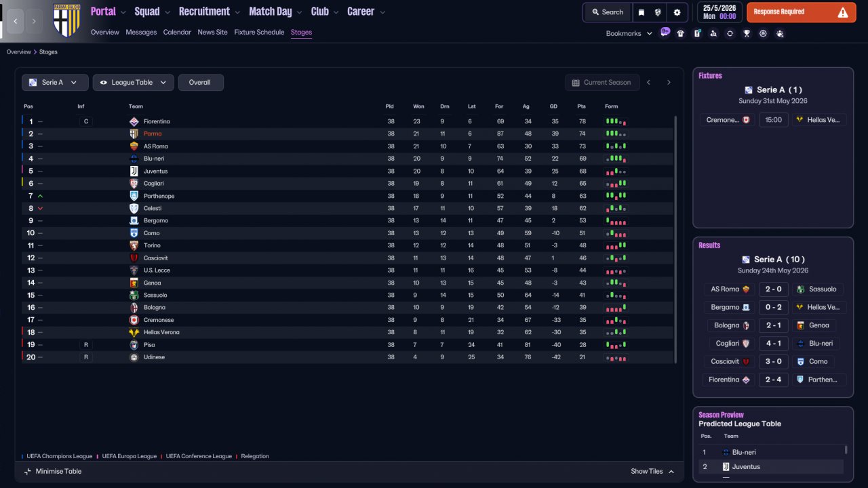Go forward with the right arrow
The image size is (868, 488).
click(34, 21)
